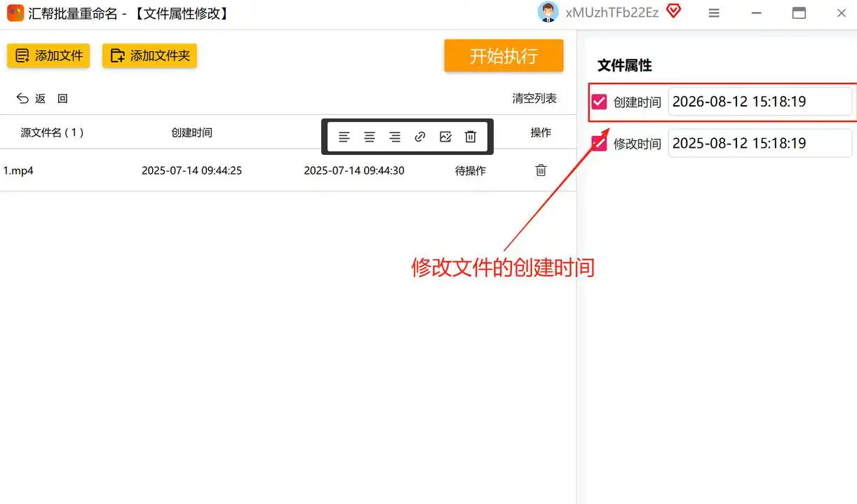Click the align left icon
This screenshot has height=504, width=857.
[344, 137]
